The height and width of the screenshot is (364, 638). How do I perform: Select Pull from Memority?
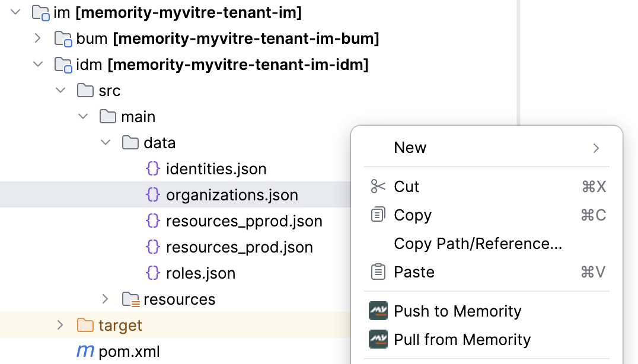487,339
